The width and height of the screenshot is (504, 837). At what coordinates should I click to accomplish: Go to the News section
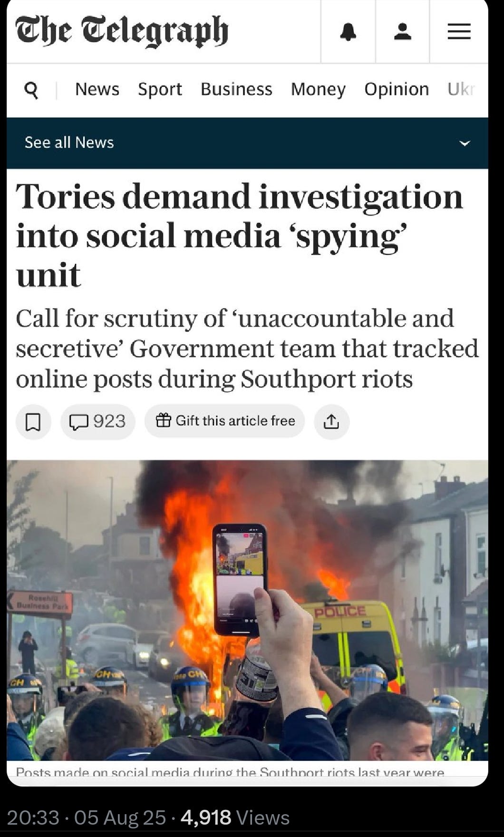tap(97, 89)
